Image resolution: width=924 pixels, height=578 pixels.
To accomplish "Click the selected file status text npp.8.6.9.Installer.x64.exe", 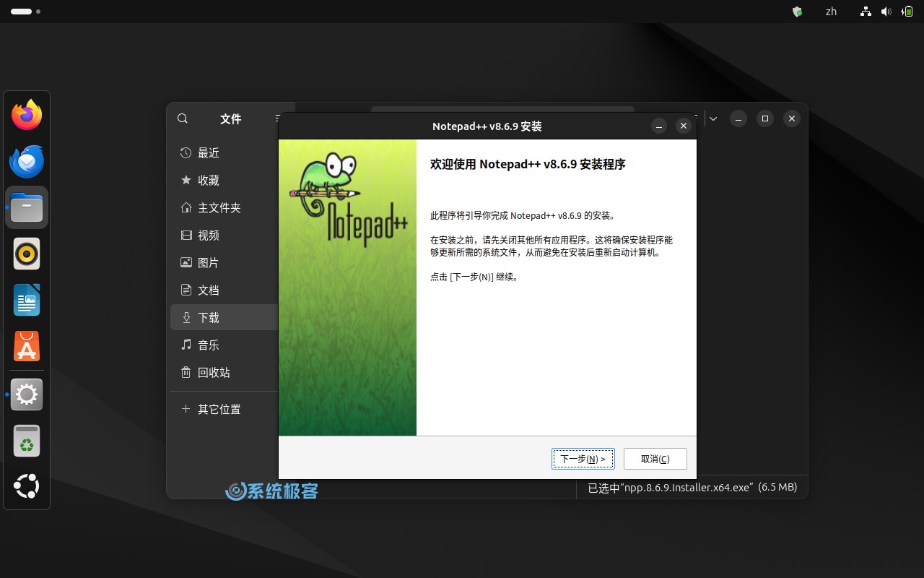I will pyautogui.click(x=692, y=488).
